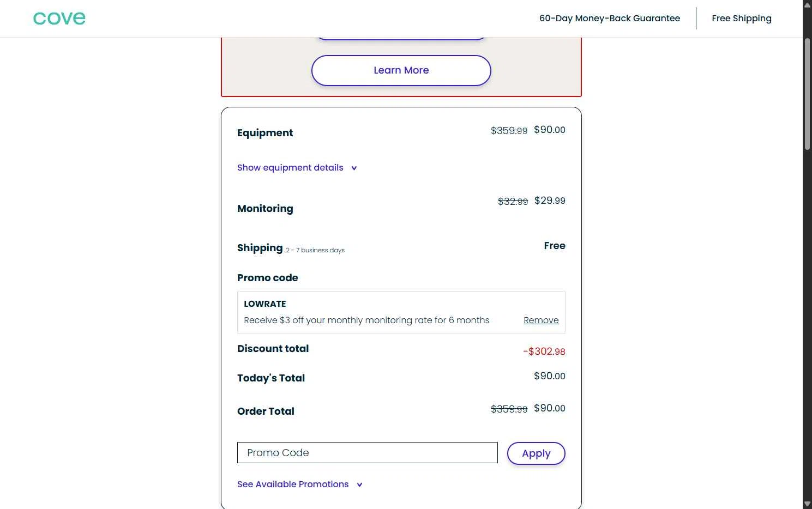Open the Show equipment details link

coord(290,168)
